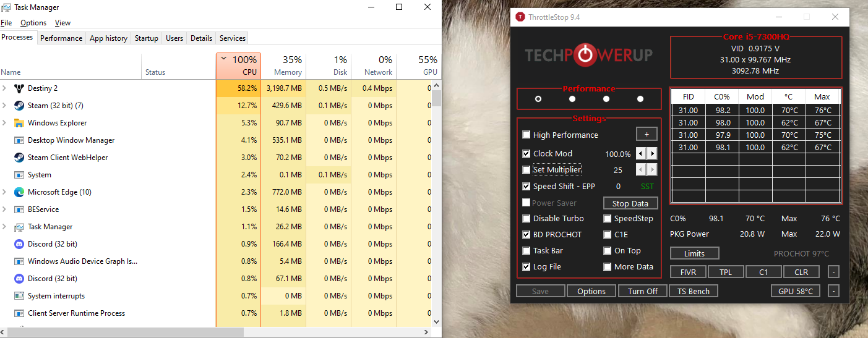The image size is (868, 338).
Task: Click the System process icon
Action: 19,175
